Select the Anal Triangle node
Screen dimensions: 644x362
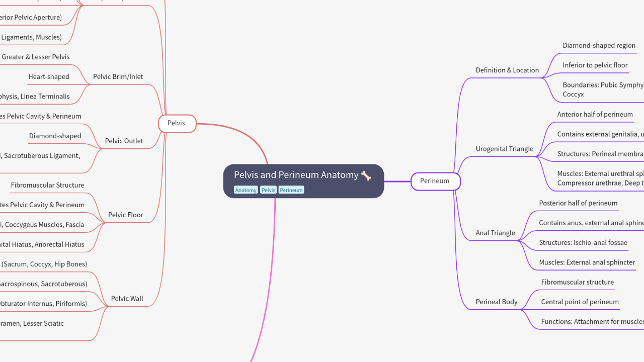[x=496, y=233]
